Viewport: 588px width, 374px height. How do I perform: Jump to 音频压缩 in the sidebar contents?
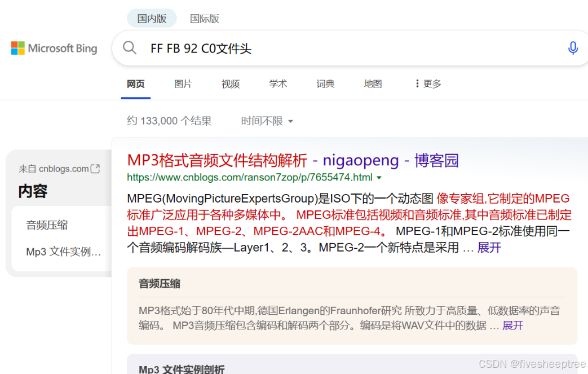47,225
